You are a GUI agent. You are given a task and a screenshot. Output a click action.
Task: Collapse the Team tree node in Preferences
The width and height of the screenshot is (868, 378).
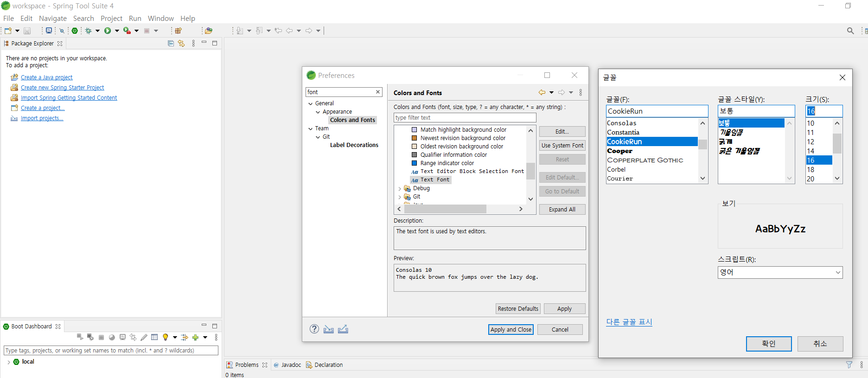click(x=311, y=128)
